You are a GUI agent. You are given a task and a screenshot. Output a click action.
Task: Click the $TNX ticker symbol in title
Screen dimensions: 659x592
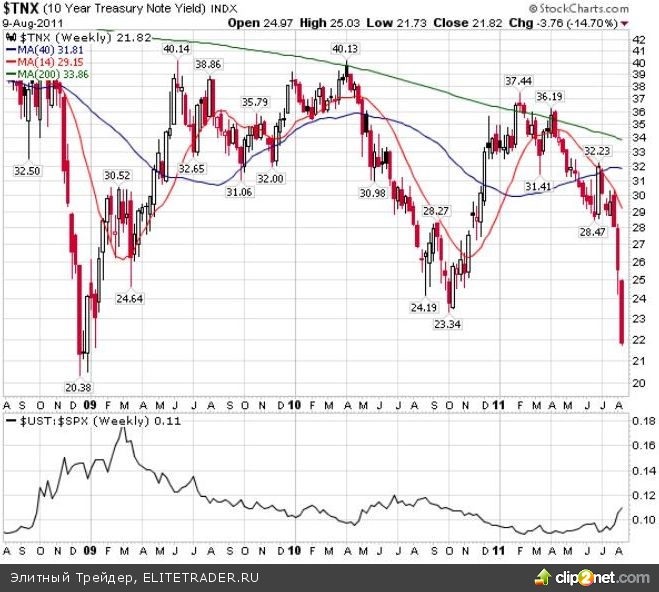20,9
